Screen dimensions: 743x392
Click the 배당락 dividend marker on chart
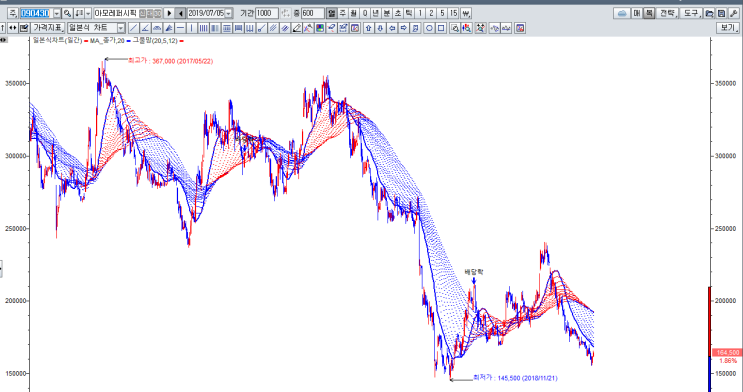(474, 272)
